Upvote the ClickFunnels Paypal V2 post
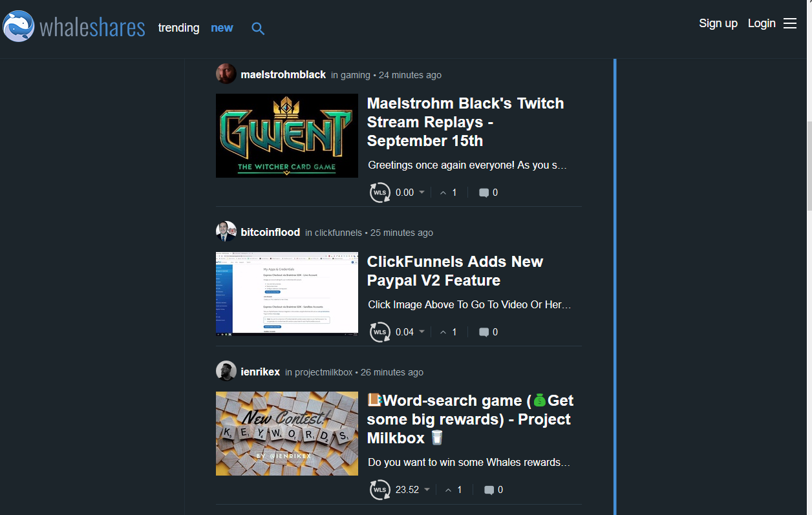 click(x=443, y=332)
